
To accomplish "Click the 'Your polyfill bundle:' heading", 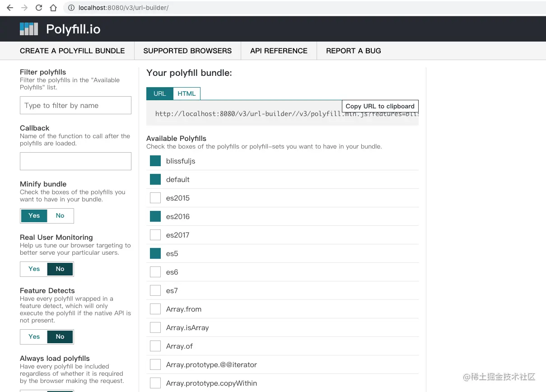I will tap(189, 73).
